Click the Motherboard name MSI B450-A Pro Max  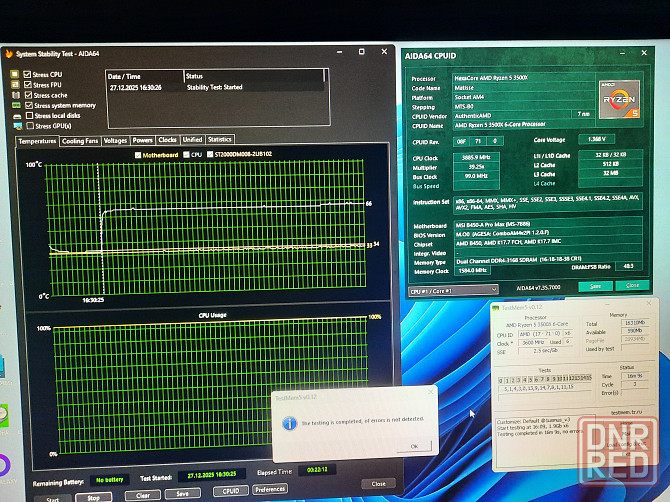(x=492, y=224)
